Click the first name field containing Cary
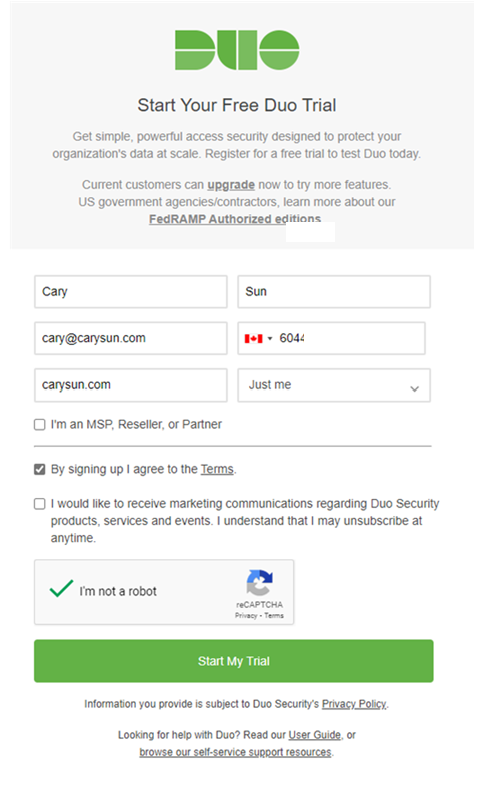The width and height of the screenshot is (479, 785). 131,291
